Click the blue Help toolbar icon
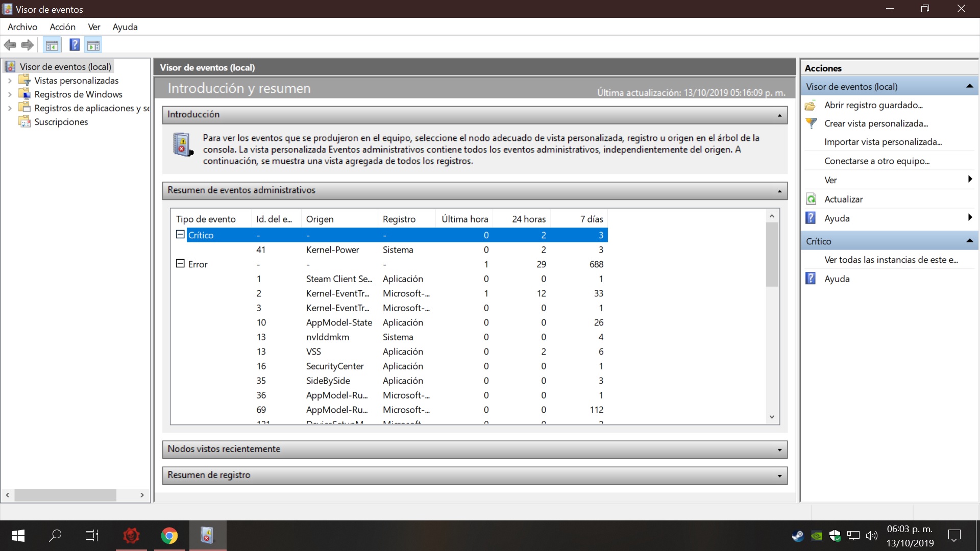980x551 pixels. [75, 45]
